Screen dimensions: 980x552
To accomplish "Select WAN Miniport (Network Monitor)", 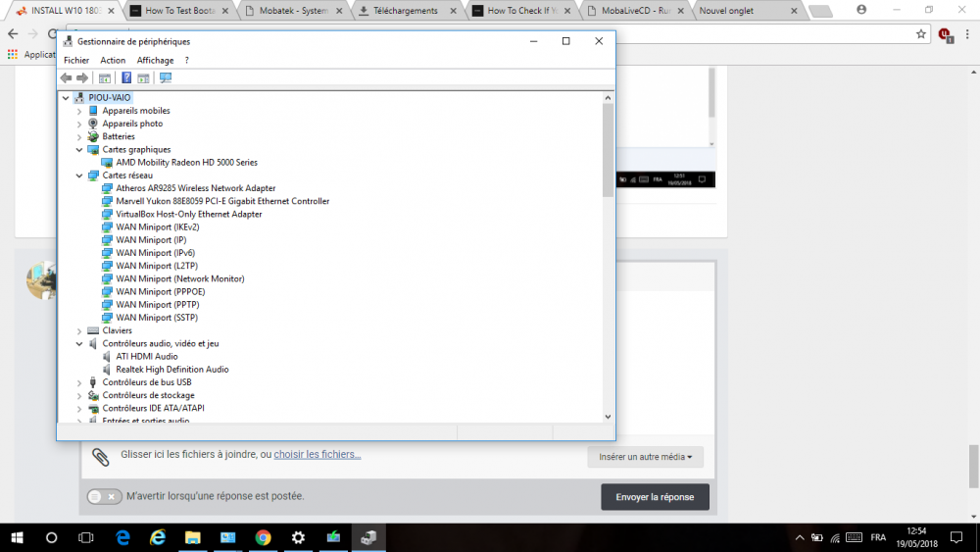I will [x=180, y=279].
